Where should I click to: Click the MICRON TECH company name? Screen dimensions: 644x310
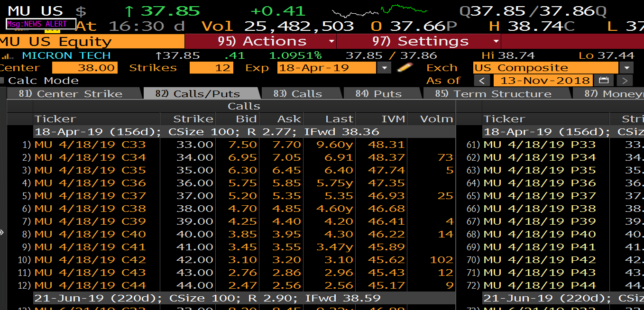point(66,55)
